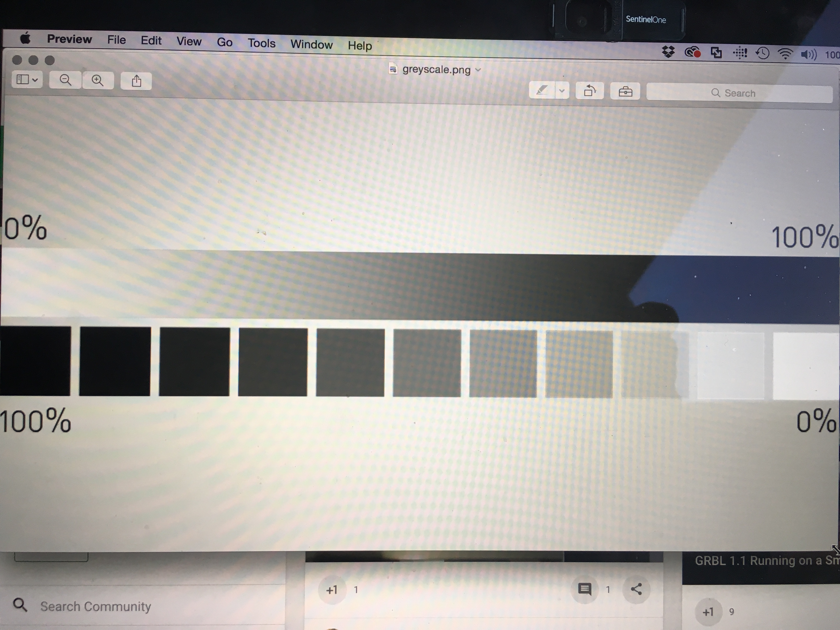The width and height of the screenshot is (840, 630).
Task: Show the Markup Toolbar toolbox button
Action: tap(625, 91)
